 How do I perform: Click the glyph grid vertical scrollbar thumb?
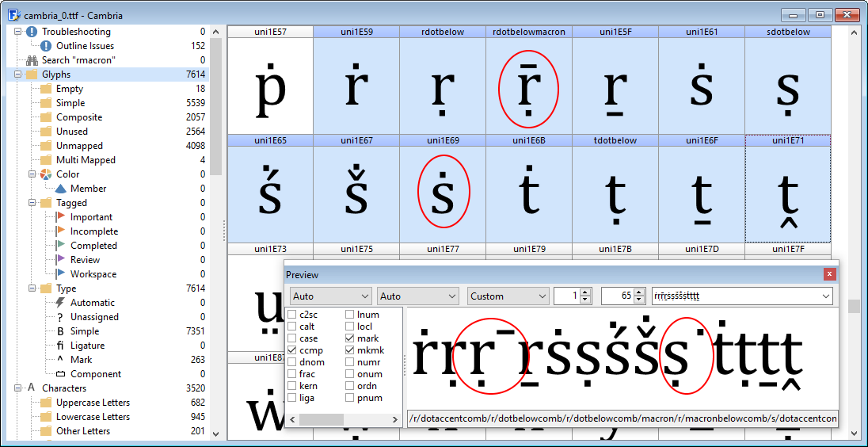pos(855,306)
